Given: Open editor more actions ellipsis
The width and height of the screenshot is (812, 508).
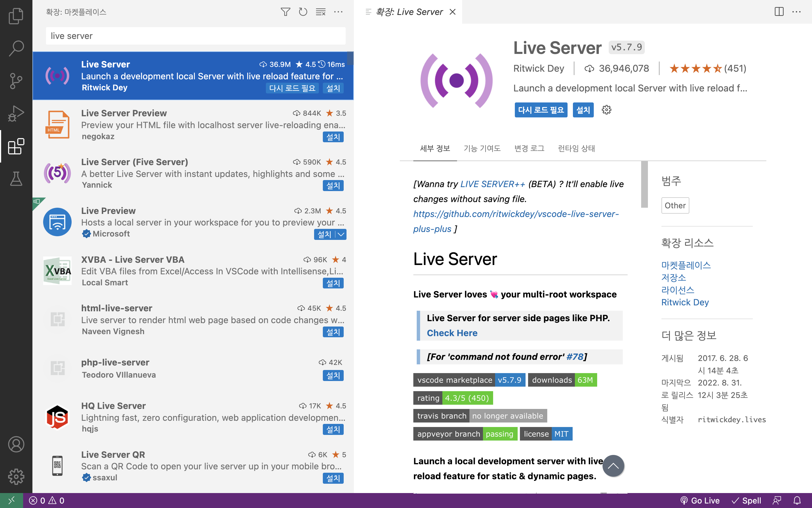Looking at the screenshot, I should tap(796, 12).
